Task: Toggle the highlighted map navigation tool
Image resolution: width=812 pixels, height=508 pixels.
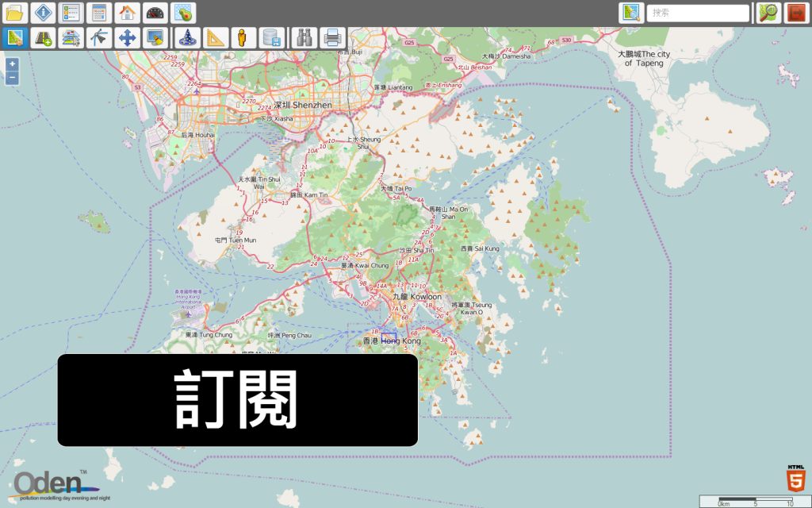Action: coord(15,37)
